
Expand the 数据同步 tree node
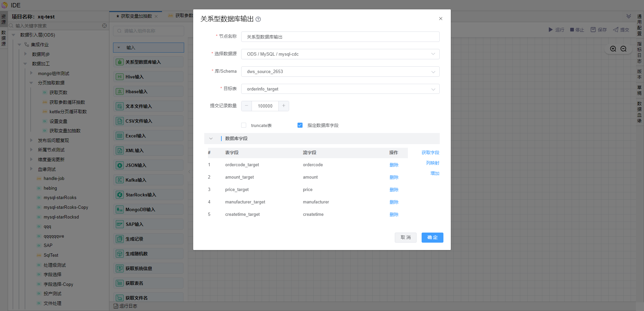(25, 54)
